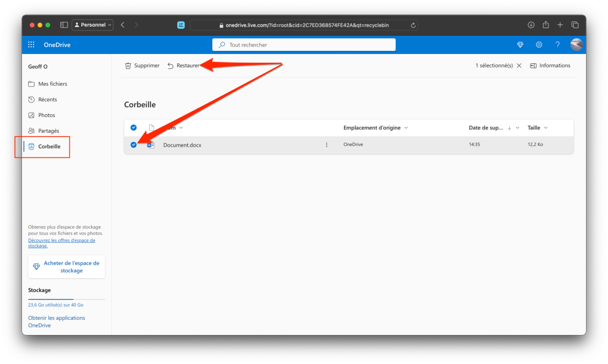This screenshot has height=364, width=608.
Task: Open Récents in the sidebar
Action: 42,100
